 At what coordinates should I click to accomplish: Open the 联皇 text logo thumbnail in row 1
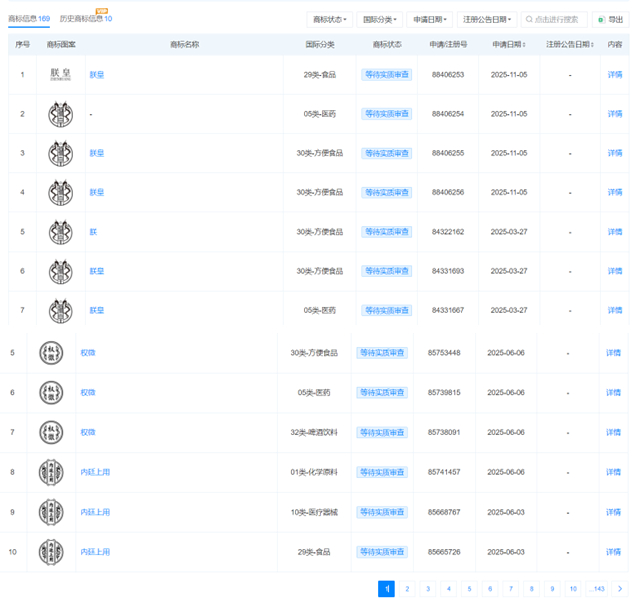pyautogui.click(x=60, y=75)
